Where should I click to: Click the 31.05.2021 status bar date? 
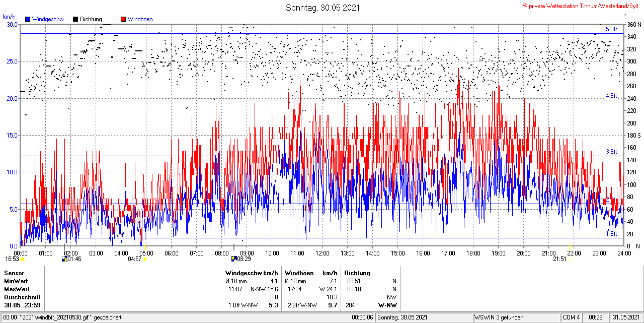point(625,317)
